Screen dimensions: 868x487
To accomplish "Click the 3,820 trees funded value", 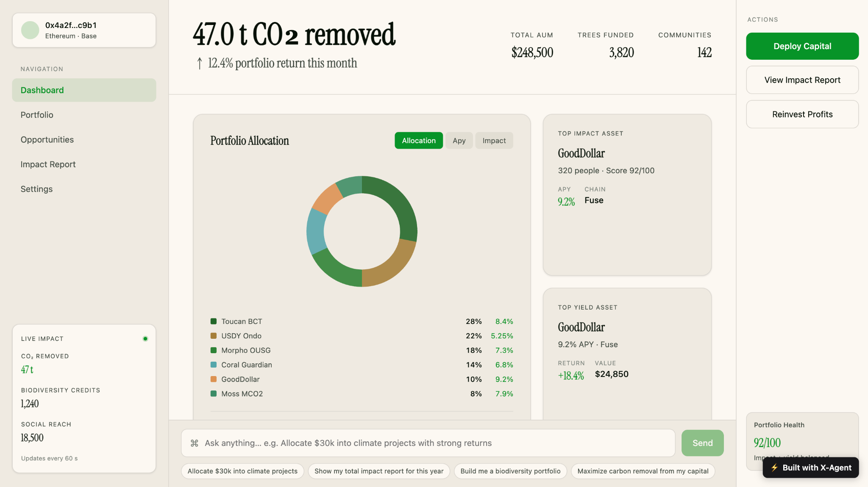I will [x=621, y=53].
